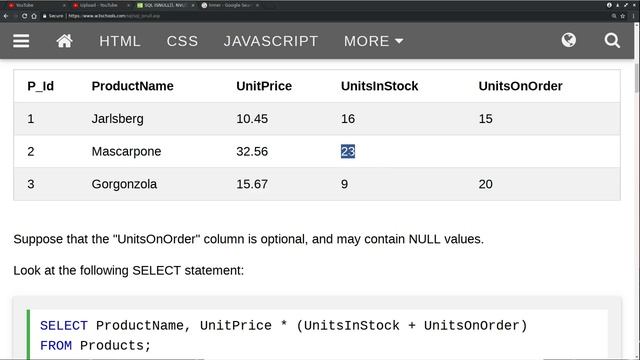Click the highlighted 23 stock value
The image size is (640, 360).
(x=348, y=151)
